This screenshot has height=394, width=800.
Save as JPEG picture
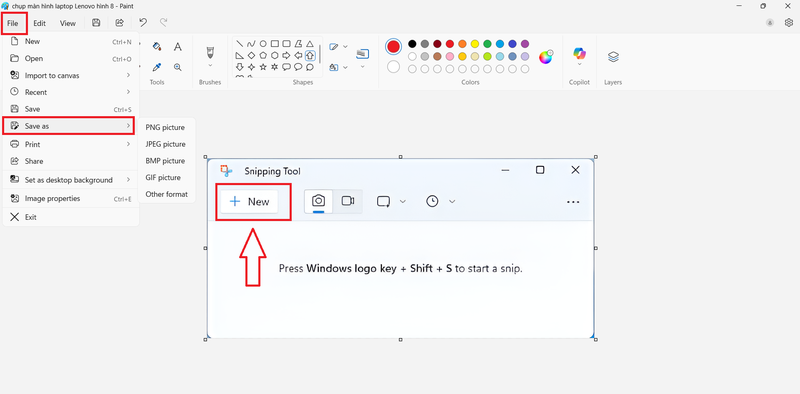tap(165, 144)
